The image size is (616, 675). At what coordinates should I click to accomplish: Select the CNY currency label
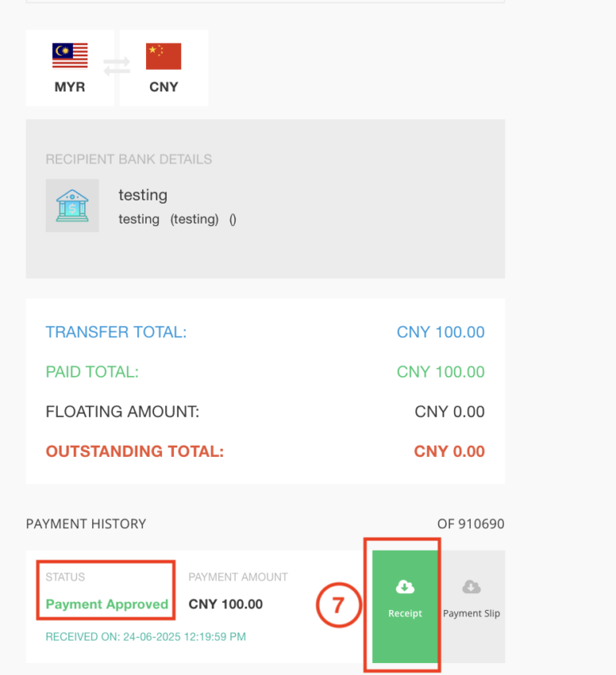pos(164,87)
